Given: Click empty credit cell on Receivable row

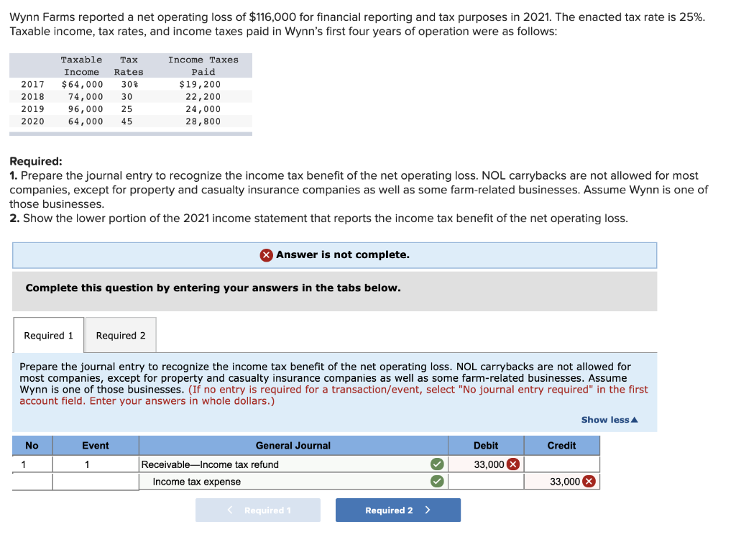Looking at the screenshot, I should pos(562,464).
